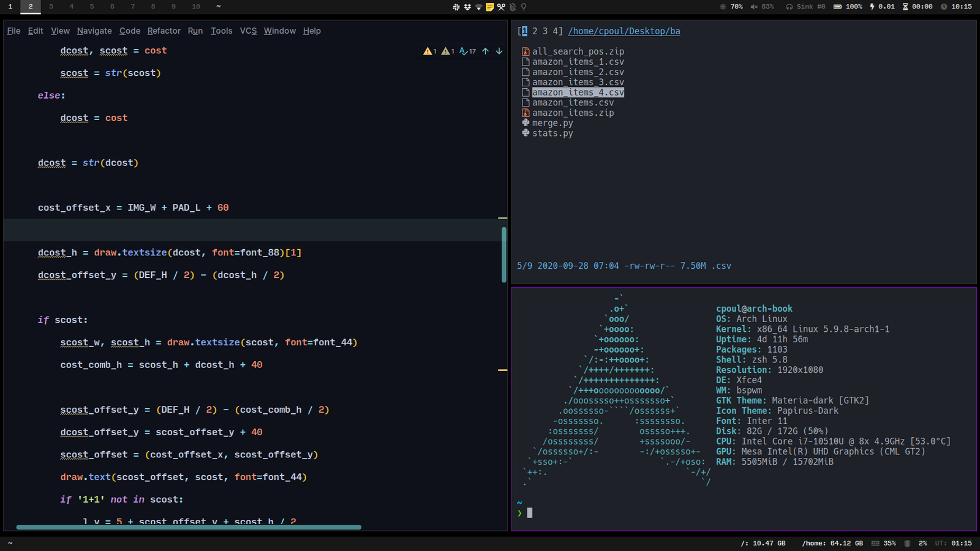Click the disabled notifications tray icon
This screenshot has width=980, height=551.
pyautogui.click(x=513, y=7)
